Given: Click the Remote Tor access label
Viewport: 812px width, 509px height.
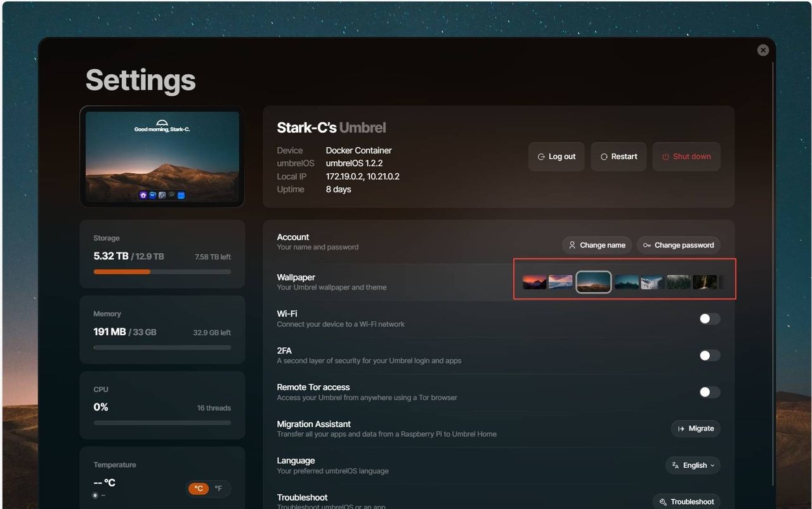Looking at the screenshot, I should coord(313,387).
